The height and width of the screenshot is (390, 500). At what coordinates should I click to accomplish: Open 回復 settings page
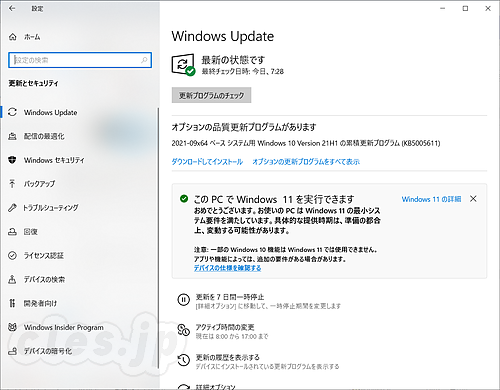pos(79,232)
